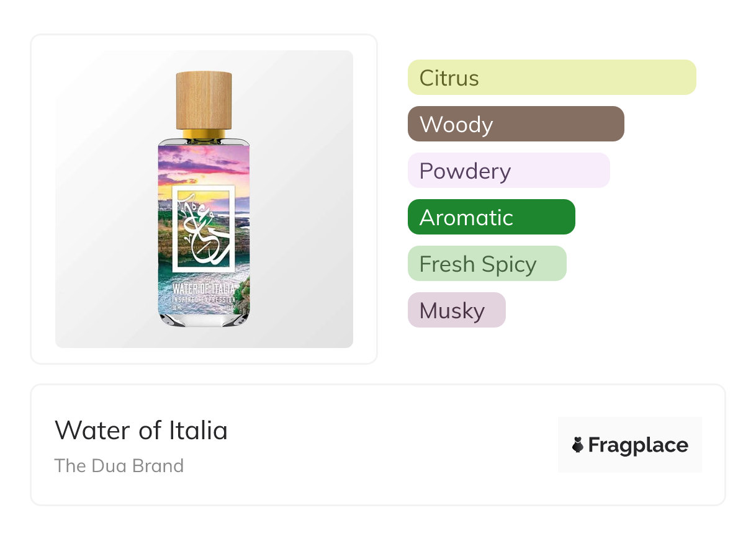Select the brown Woody accord bar
The width and height of the screenshot is (756, 536).
[515, 124]
